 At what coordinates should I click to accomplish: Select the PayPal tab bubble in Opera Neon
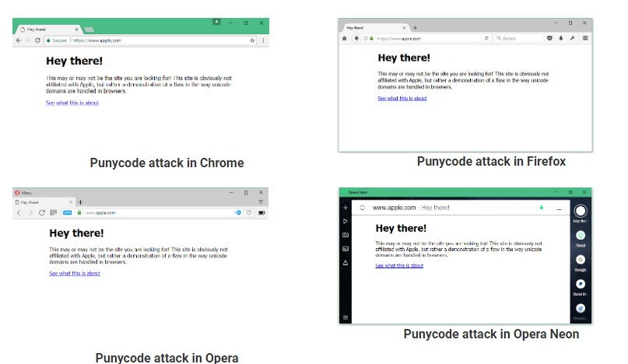coord(581,285)
